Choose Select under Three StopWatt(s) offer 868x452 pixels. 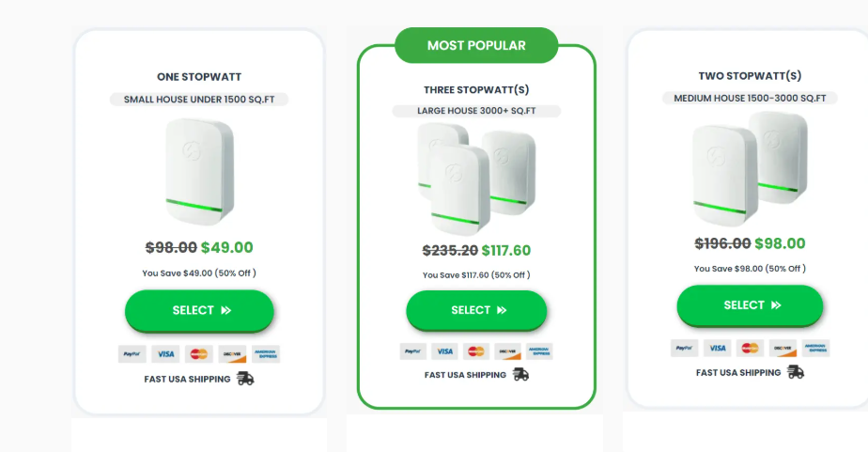click(x=476, y=310)
